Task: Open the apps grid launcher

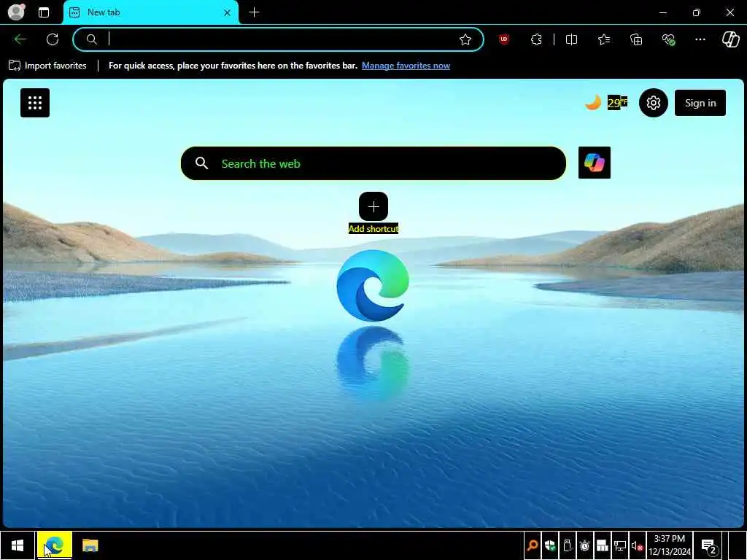Action: (35, 103)
